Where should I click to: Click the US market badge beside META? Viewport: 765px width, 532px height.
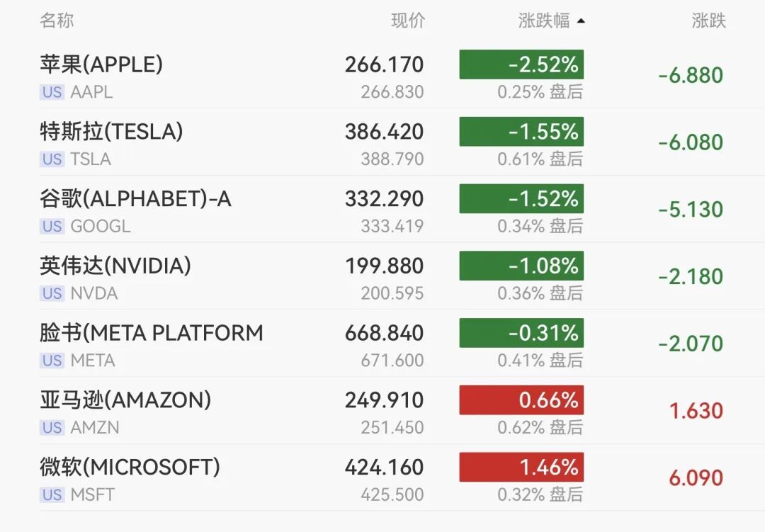pyautogui.click(x=52, y=361)
